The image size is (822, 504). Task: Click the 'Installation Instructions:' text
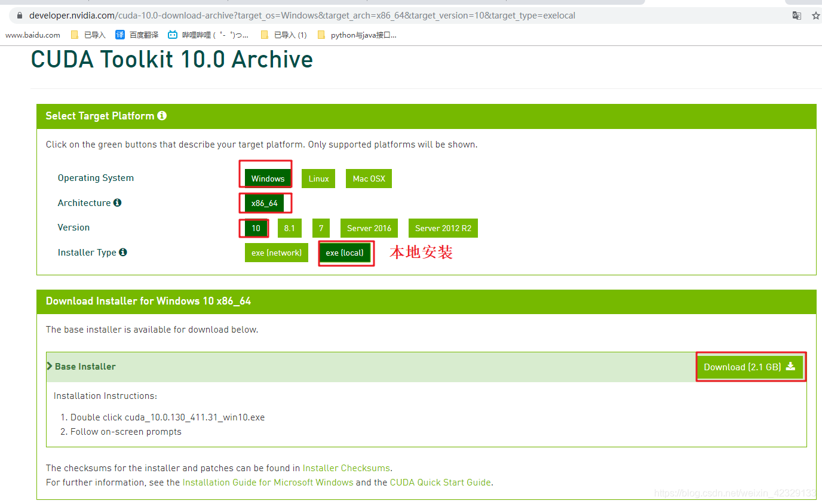pyautogui.click(x=105, y=396)
